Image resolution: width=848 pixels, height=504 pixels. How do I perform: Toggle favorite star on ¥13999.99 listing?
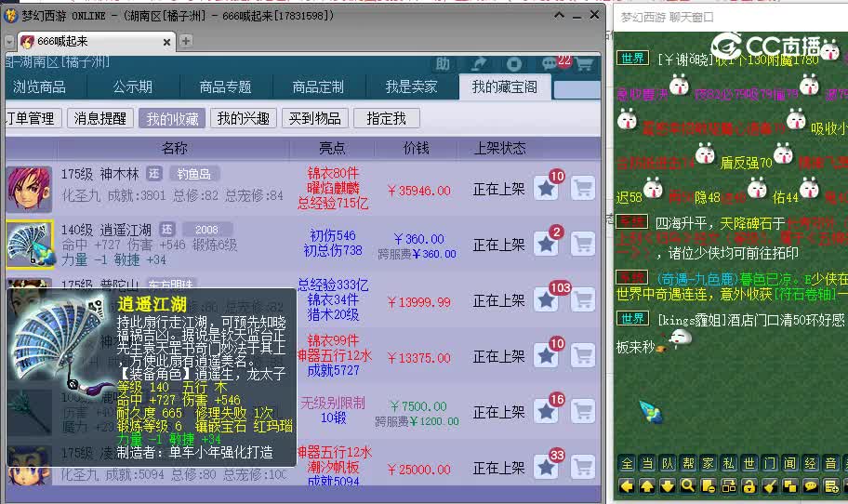[x=546, y=299]
